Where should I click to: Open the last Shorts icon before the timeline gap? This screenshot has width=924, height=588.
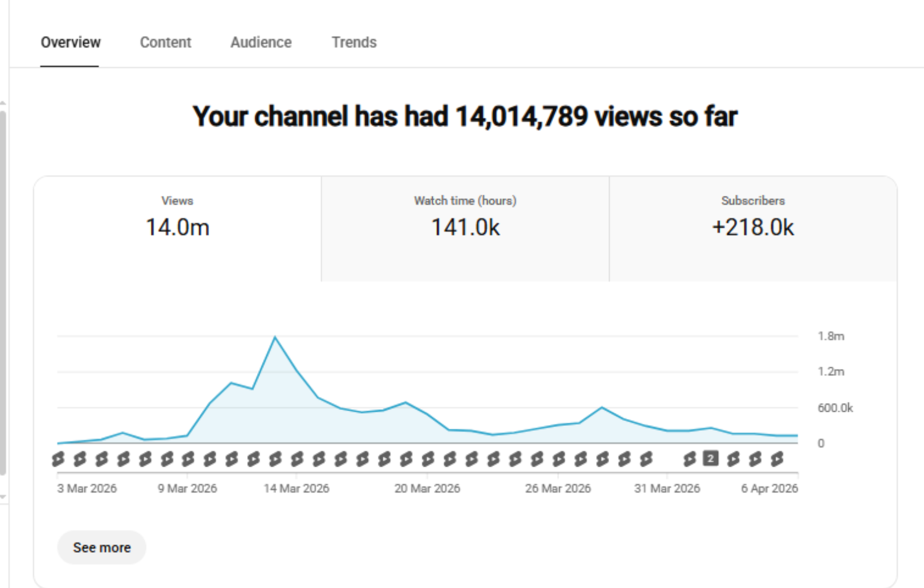coord(646,459)
